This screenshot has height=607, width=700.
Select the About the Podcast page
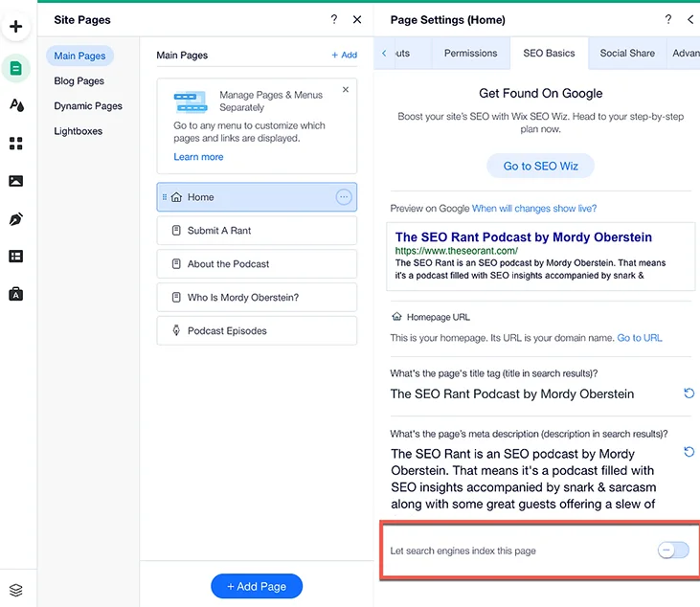coord(257,264)
